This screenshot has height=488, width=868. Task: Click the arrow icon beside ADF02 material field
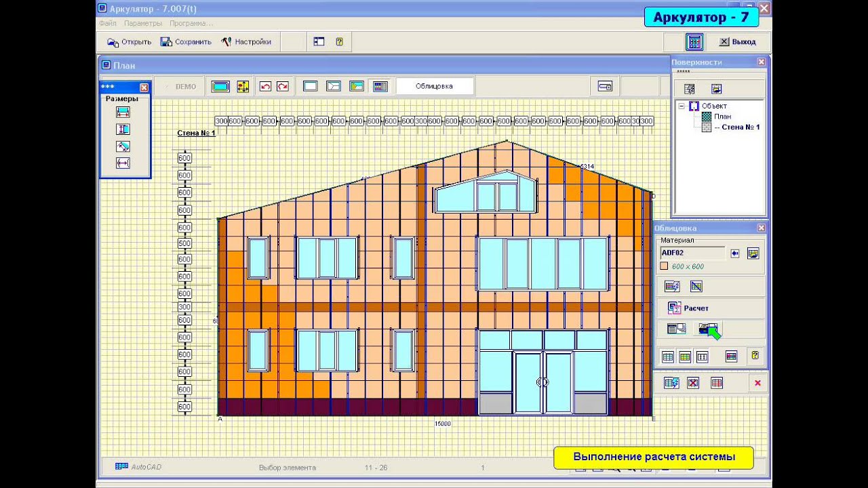[x=735, y=253]
